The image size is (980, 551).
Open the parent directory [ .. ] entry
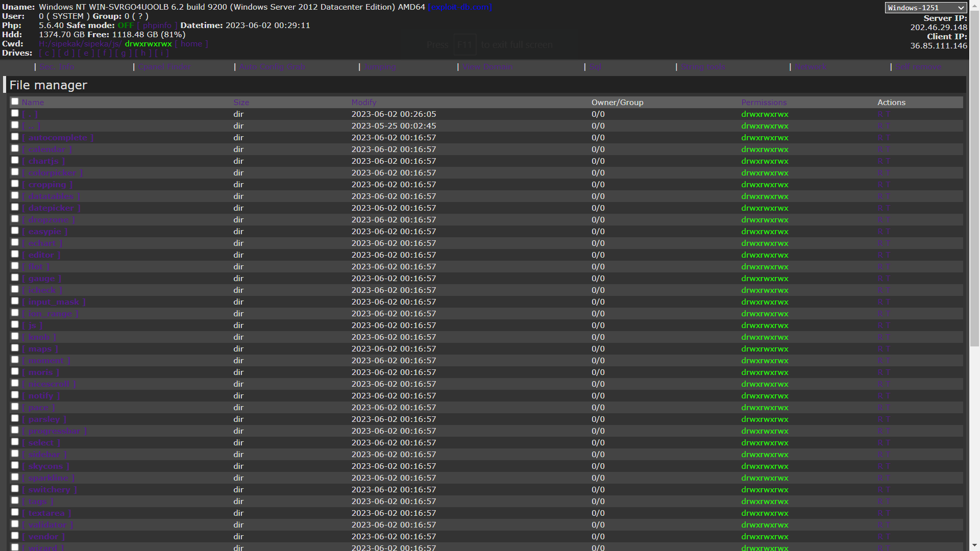pyautogui.click(x=31, y=126)
